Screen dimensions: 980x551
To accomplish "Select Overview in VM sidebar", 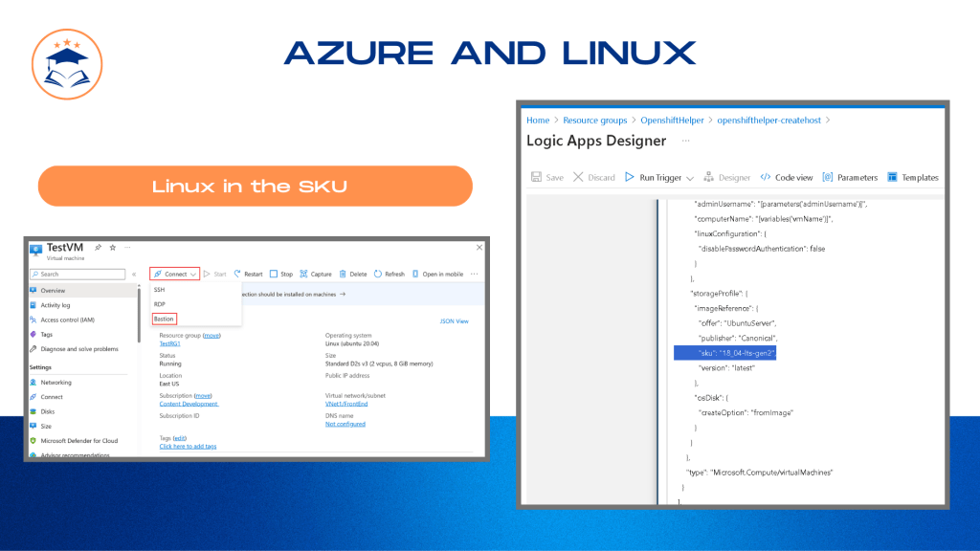I will [x=83, y=291].
